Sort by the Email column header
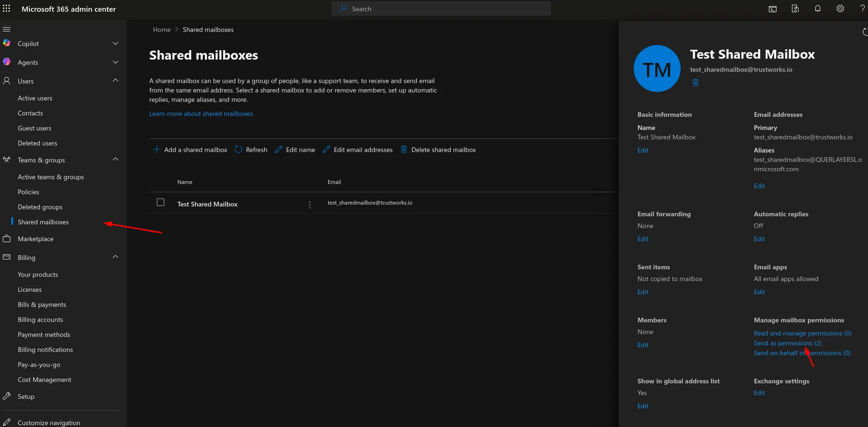 tap(334, 182)
